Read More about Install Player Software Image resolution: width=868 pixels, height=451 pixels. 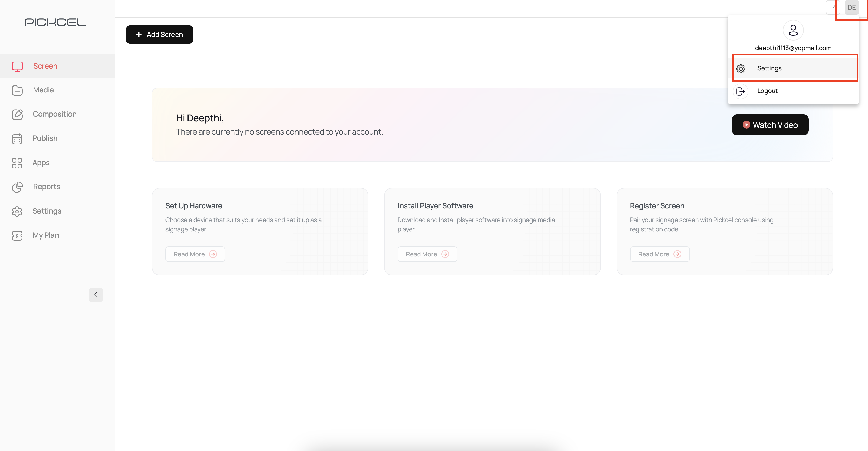(427, 254)
